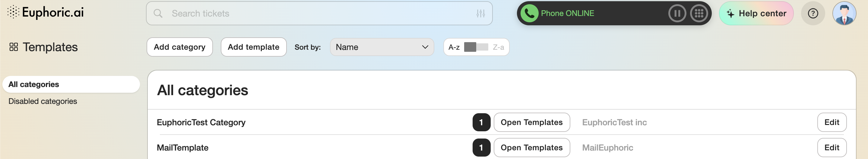Pause the phone online status

677,14
